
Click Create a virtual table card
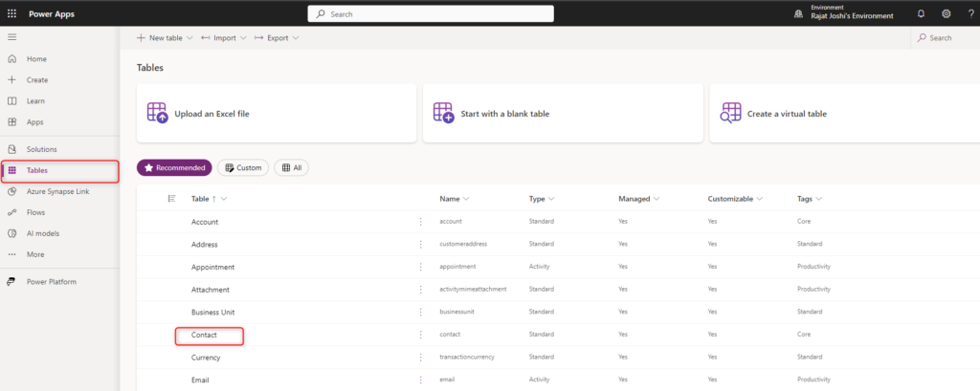point(844,113)
